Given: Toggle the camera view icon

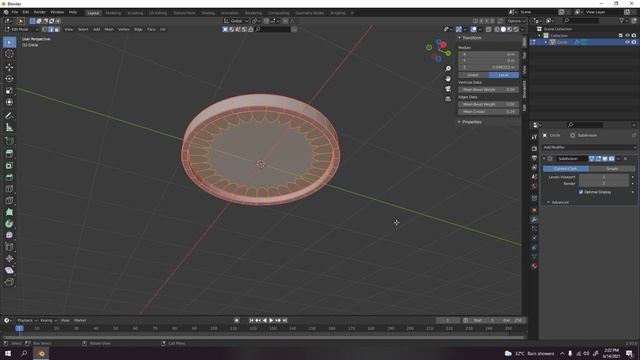Looking at the screenshot, I should [x=448, y=89].
